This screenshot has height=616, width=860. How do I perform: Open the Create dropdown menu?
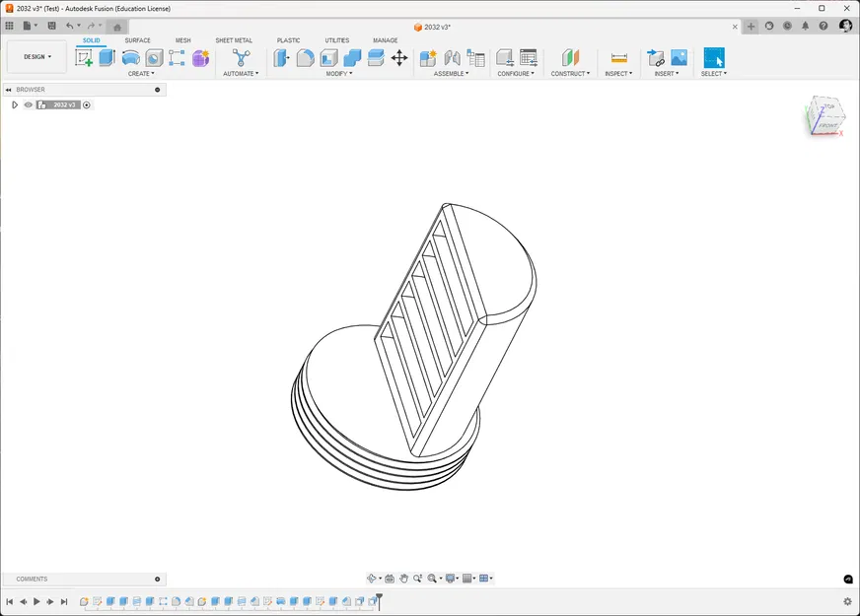(141, 74)
